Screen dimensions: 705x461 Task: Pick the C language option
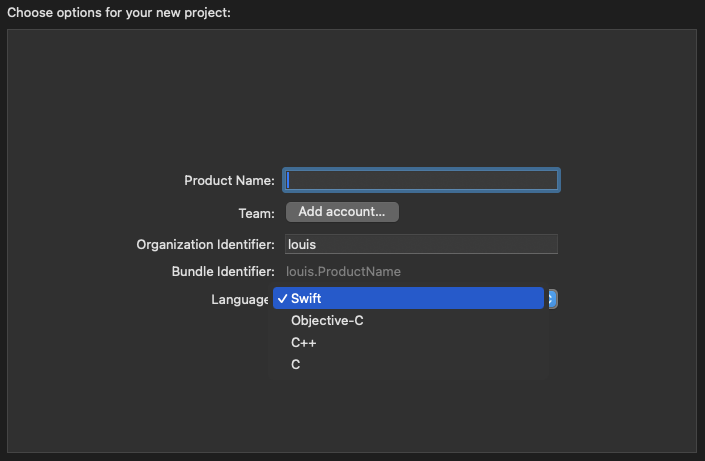pos(296,365)
